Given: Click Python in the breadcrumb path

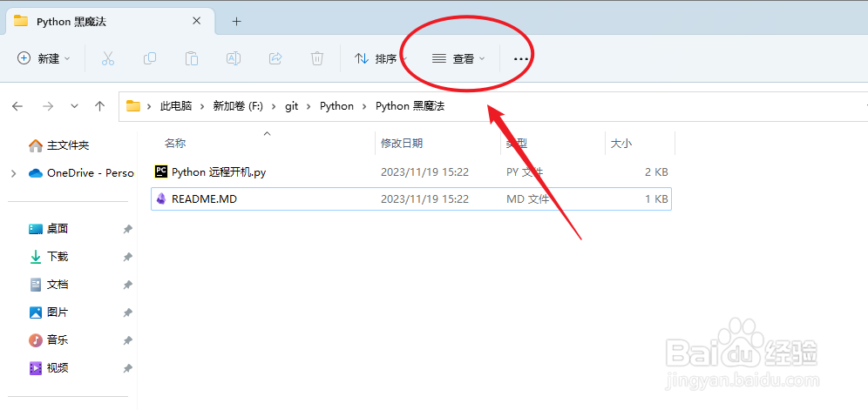Looking at the screenshot, I should click(336, 106).
